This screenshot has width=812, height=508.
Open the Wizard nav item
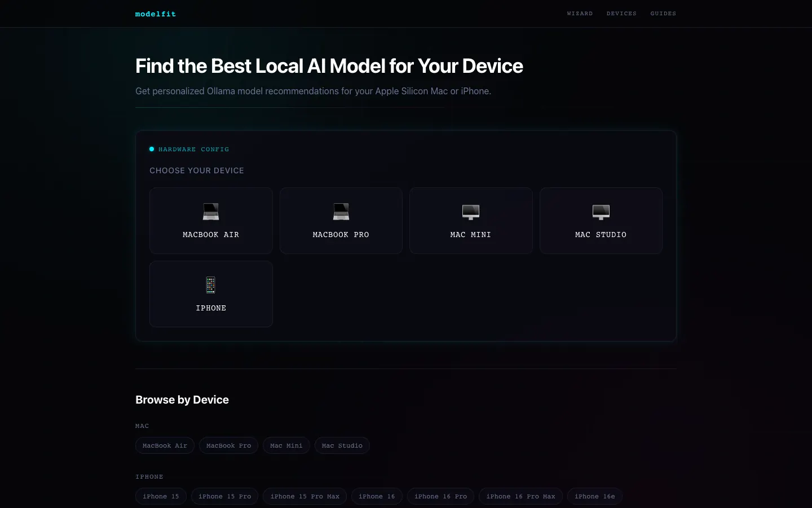pyautogui.click(x=580, y=14)
